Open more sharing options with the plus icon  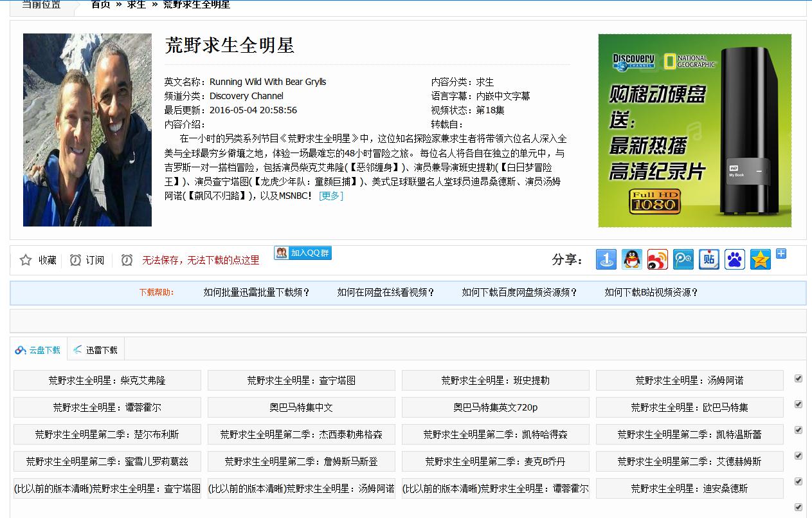[780, 255]
